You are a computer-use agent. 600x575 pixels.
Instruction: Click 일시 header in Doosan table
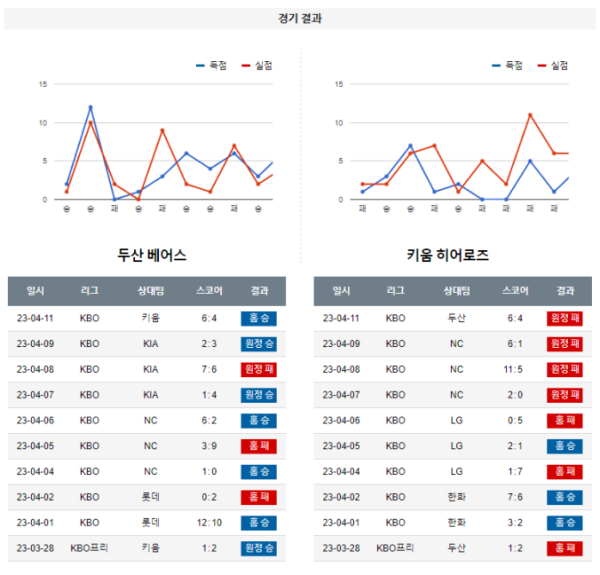35,291
